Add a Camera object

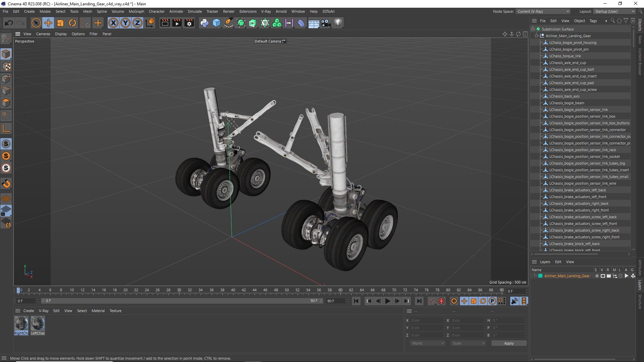[x=326, y=23]
